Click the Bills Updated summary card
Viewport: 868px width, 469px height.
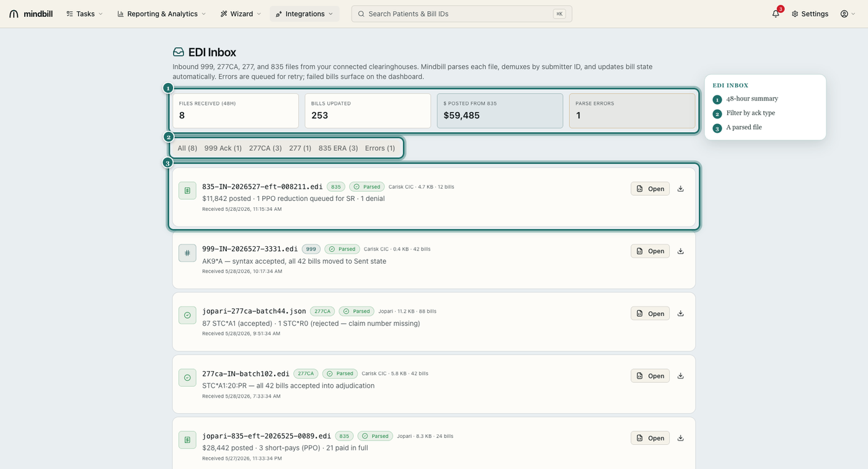(368, 111)
